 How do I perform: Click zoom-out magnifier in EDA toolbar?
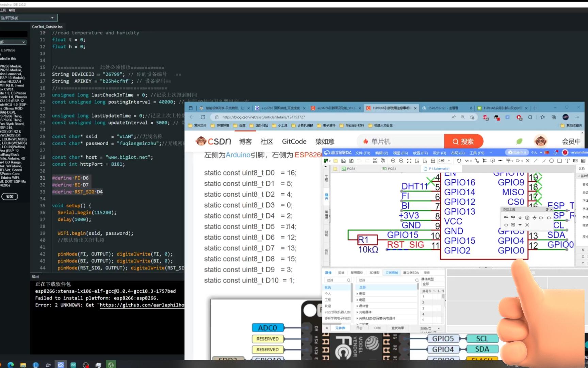tap(401, 160)
